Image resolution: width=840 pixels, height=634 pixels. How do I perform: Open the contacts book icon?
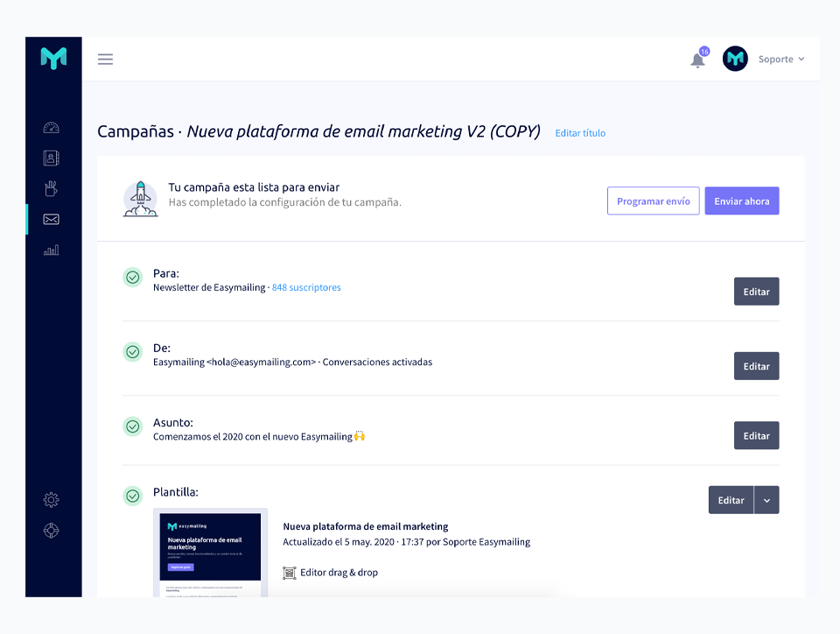pyautogui.click(x=52, y=158)
